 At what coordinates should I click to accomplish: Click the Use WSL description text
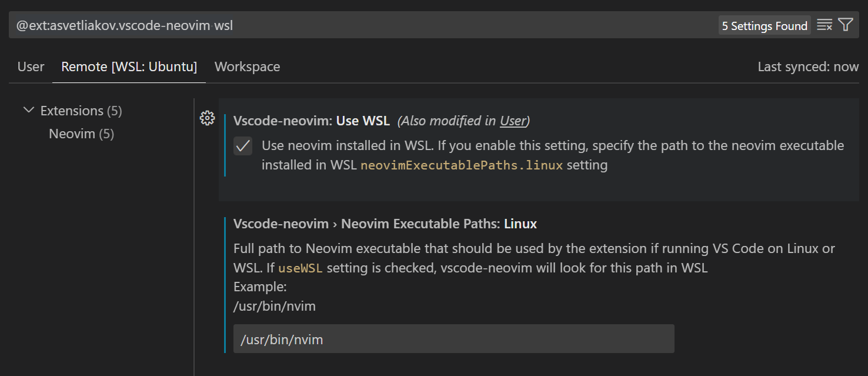(x=553, y=146)
